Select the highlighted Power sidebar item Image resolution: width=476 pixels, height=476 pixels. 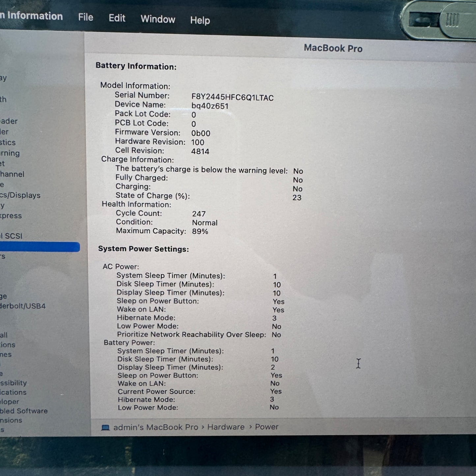[x=40, y=247]
